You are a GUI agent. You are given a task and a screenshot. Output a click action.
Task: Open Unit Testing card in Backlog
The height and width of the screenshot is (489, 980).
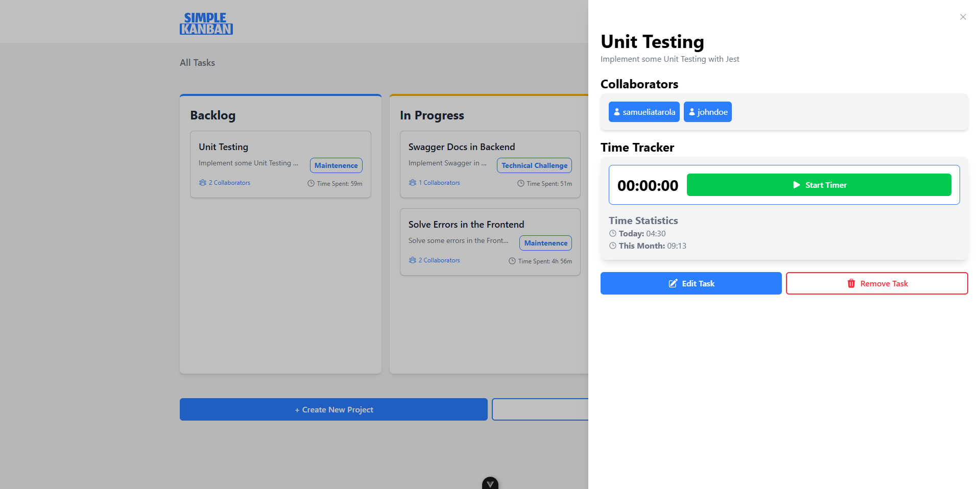click(280, 164)
